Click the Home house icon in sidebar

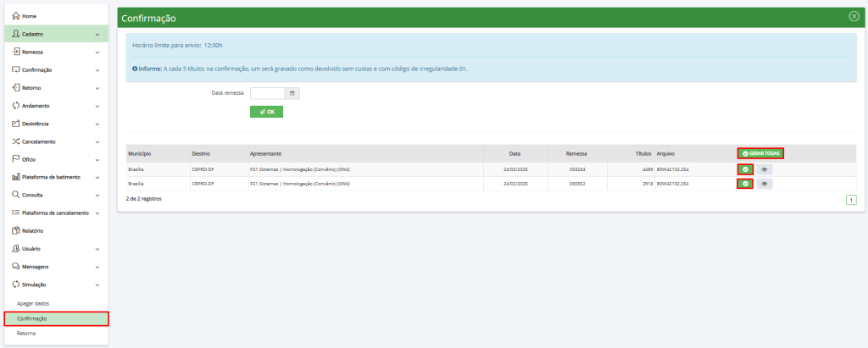coord(15,16)
